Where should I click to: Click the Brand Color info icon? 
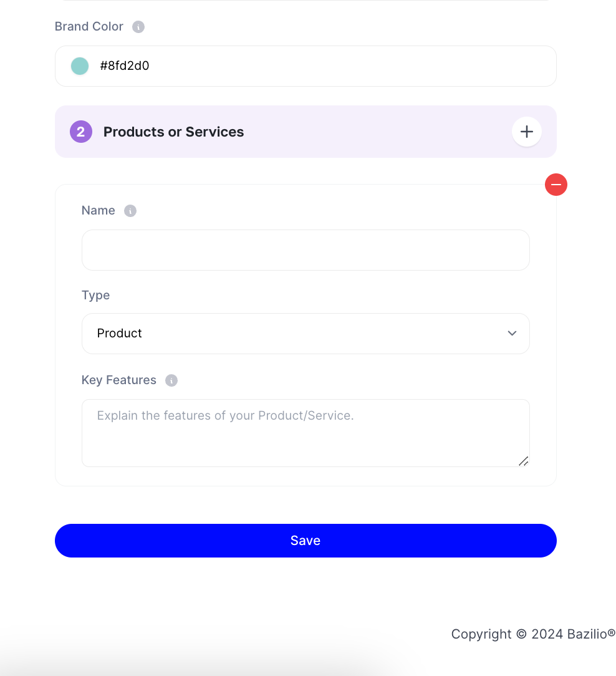[138, 27]
